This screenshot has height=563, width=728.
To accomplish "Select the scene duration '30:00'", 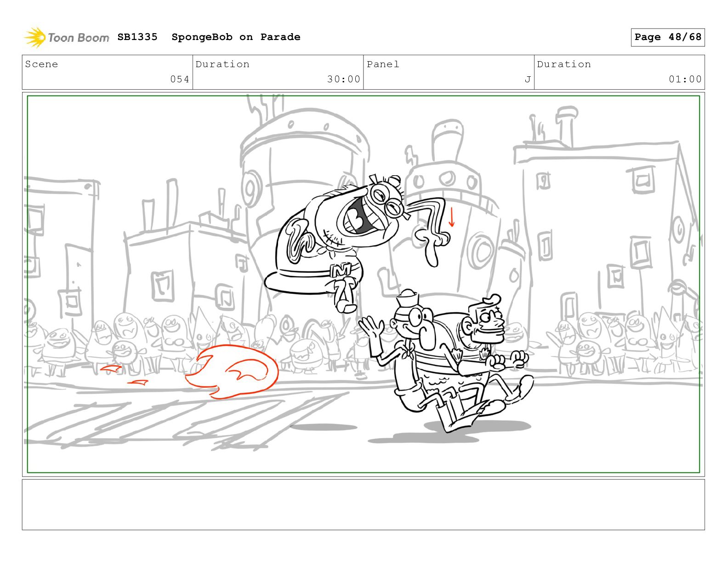I will (344, 79).
